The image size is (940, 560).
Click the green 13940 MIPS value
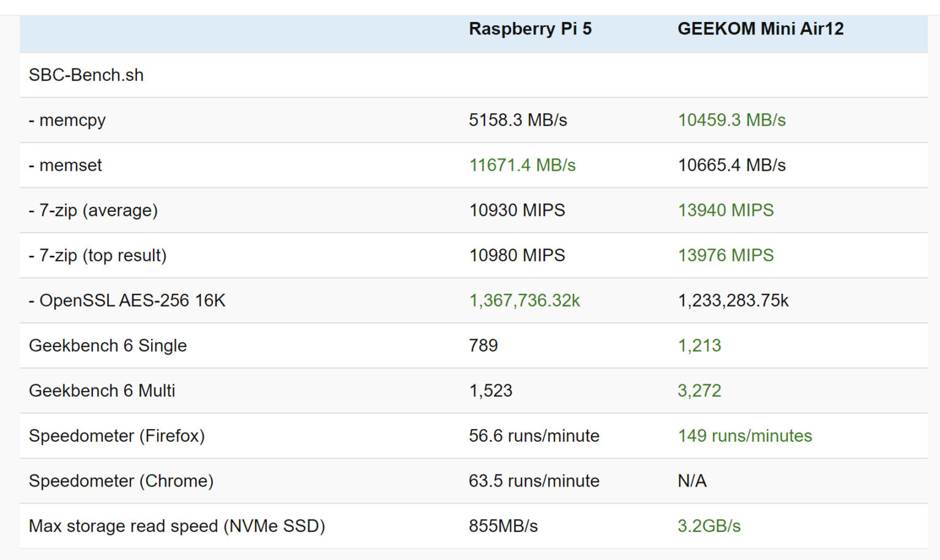coord(726,210)
